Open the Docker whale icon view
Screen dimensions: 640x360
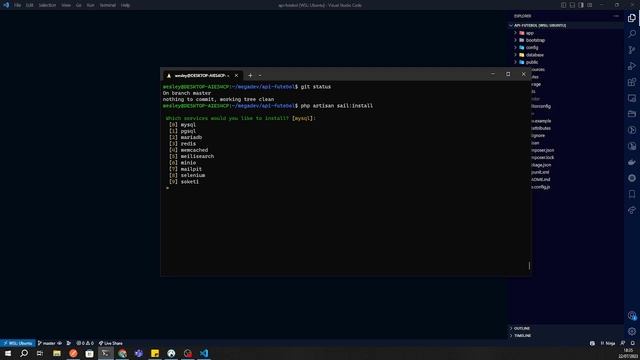click(632, 162)
